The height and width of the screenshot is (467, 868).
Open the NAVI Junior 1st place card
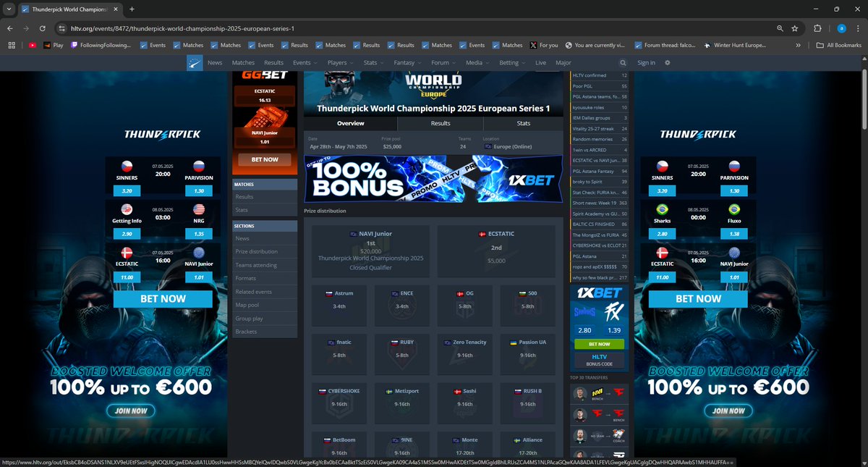click(x=370, y=251)
